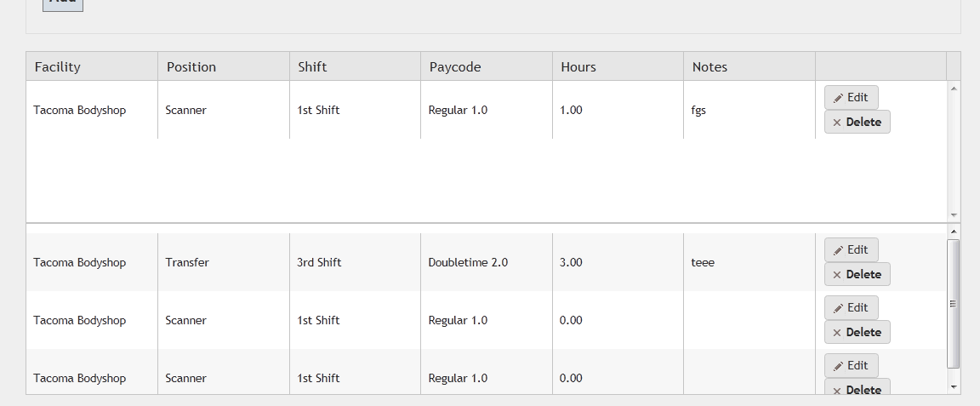This screenshot has height=406, width=980.
Task: Click the lower grid's scroll down arrow
Action: pyautogui.click(x=954, y=387)
